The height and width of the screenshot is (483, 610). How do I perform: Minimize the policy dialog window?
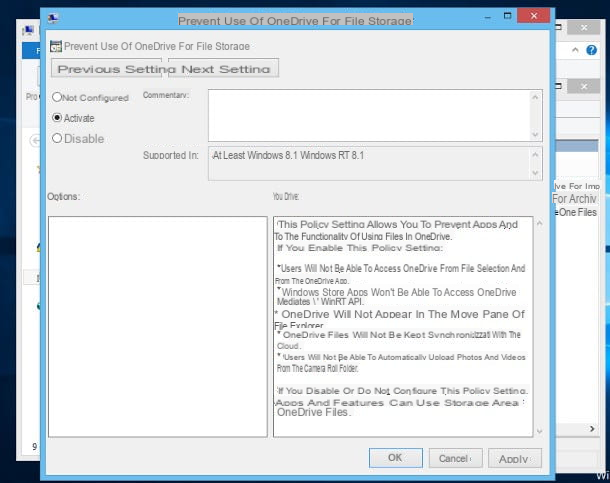pyautogui.click(x=487, y=17)
